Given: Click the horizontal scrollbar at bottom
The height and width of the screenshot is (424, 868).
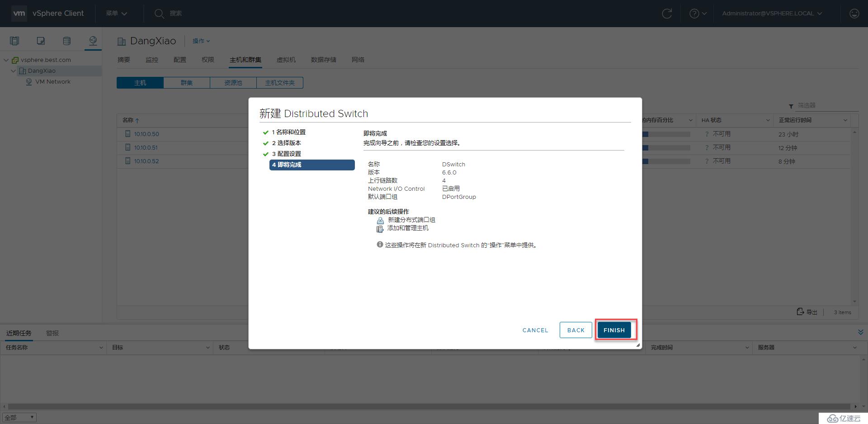Looking at the screenshot, I should point(429,406).
